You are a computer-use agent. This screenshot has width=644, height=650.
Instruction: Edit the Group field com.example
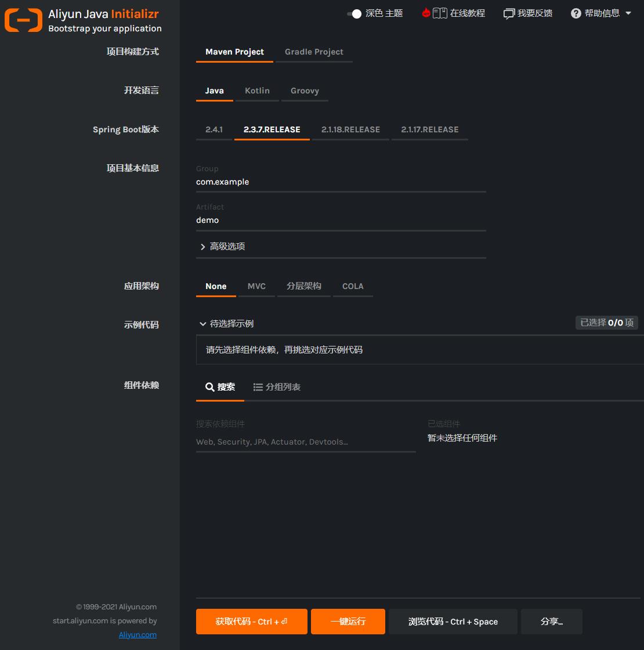tap(341, 182)
